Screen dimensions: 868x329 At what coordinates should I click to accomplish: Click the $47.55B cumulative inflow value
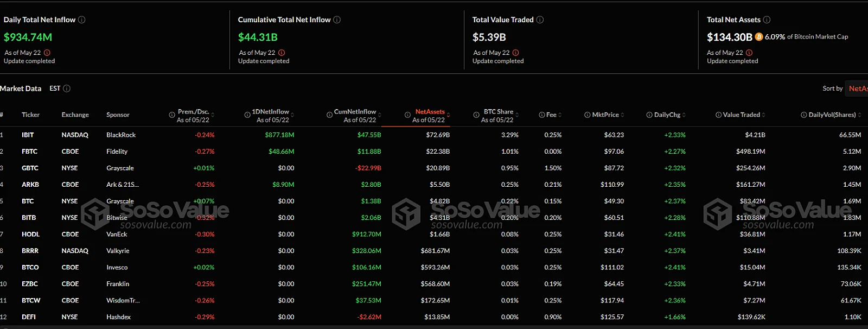369,135
